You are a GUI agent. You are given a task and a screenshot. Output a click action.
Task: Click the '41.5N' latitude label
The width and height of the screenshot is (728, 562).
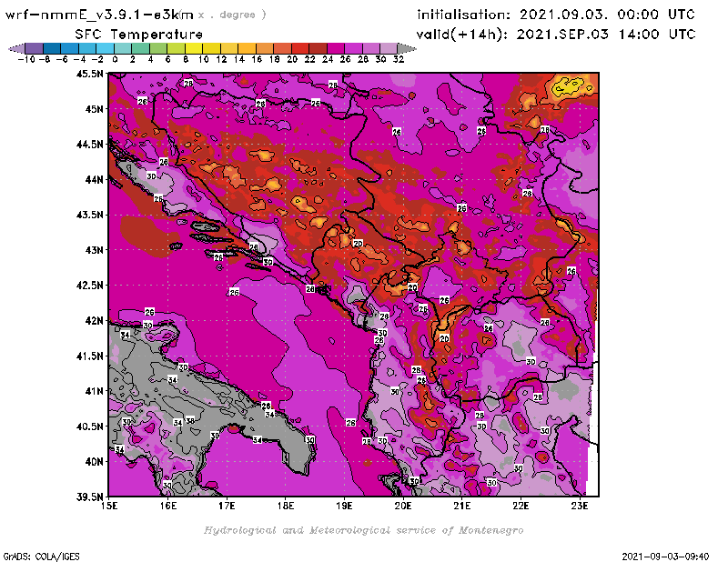tap(89, 356)
